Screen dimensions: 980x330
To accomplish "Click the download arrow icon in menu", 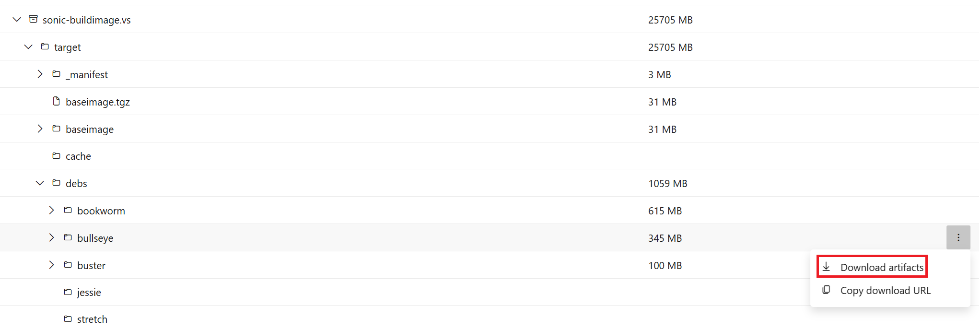I will coord(826,267).
